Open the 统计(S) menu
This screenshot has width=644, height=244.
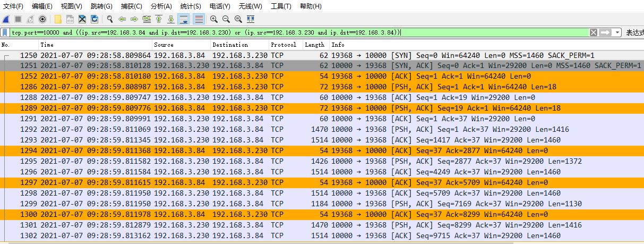pyautogui.click(x=191, y=6)
